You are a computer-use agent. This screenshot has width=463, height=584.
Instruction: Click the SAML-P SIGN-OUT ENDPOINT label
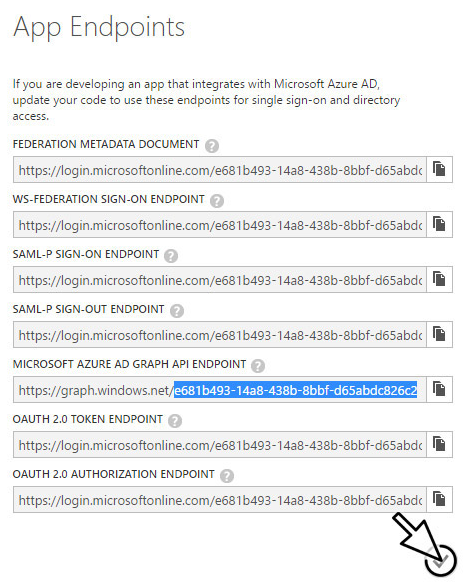click(x=88, y=309)
